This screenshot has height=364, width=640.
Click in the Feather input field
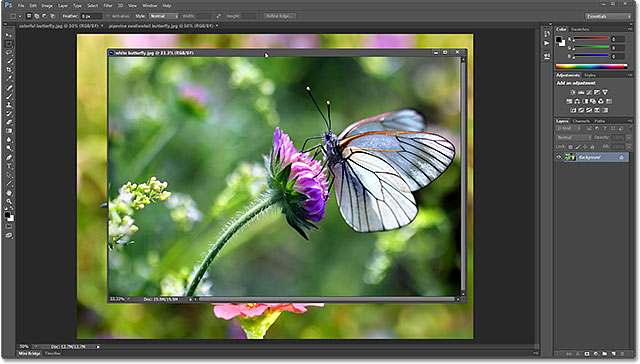click(91, 16)
